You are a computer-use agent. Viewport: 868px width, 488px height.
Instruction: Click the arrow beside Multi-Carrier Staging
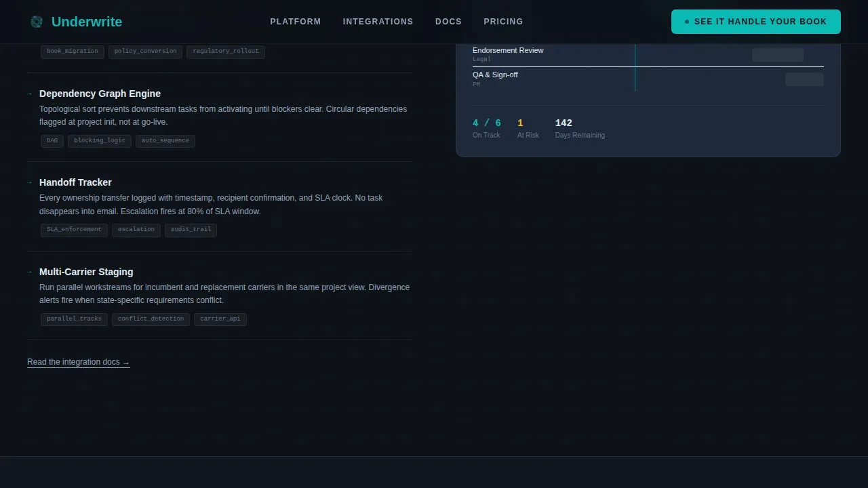point(29,272)
